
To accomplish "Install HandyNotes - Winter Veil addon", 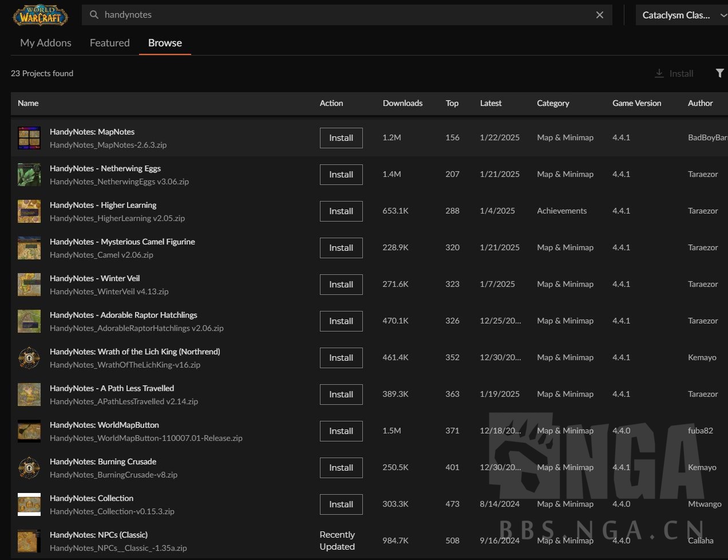I will tap(341, 285).
